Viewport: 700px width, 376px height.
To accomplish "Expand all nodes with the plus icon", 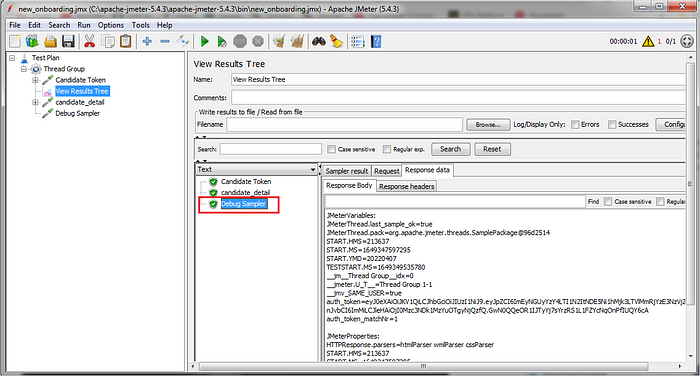I will 147,42.
